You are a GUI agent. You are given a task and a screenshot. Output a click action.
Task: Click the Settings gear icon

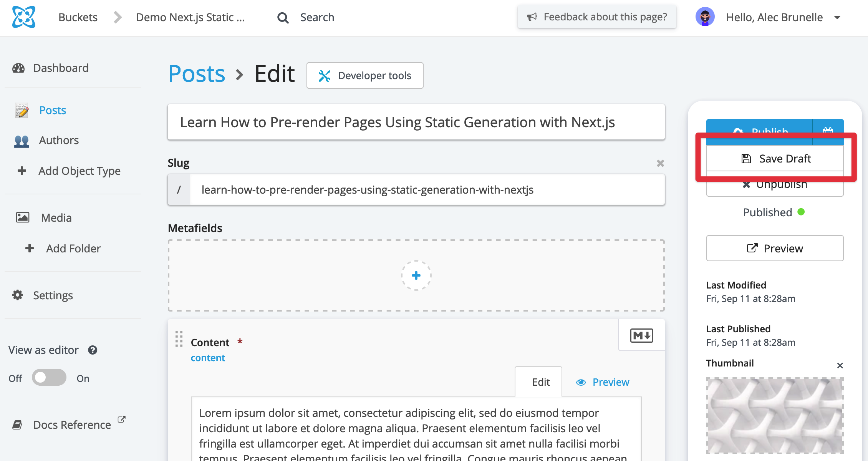(x=17, y=295)
